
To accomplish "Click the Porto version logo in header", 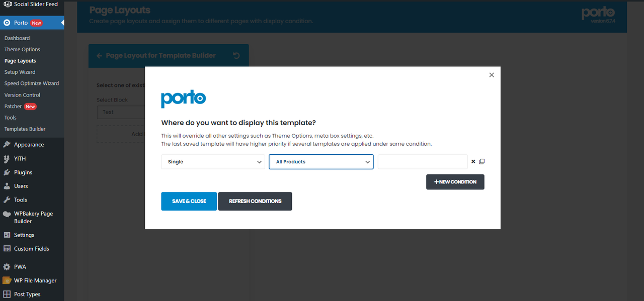I will tap(598, 16).
